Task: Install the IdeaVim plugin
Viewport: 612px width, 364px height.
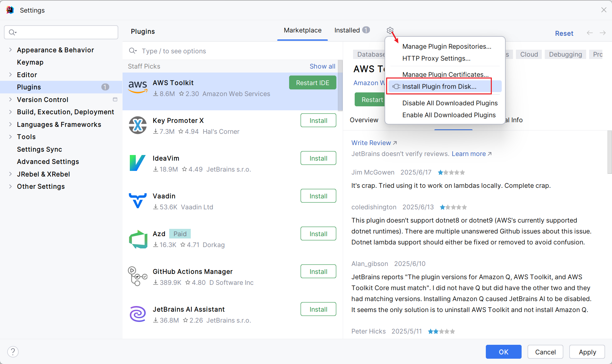Action: 318,158
